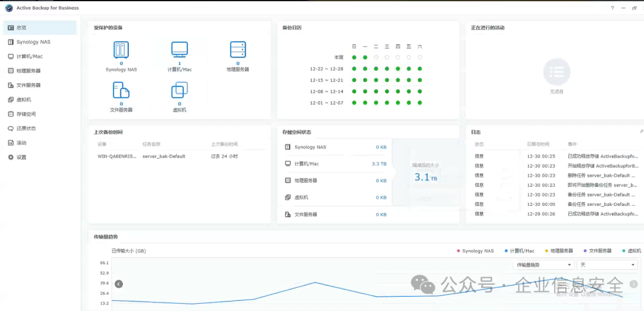Click the 物理服务器 protected device icon

tap(238, 50)
